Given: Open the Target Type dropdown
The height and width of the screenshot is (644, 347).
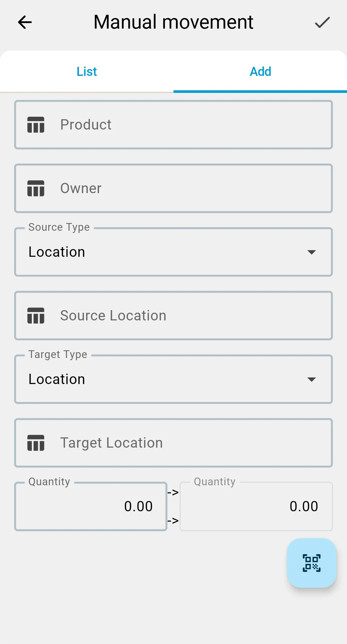Looking at the screenshot, I should (173, 379).
